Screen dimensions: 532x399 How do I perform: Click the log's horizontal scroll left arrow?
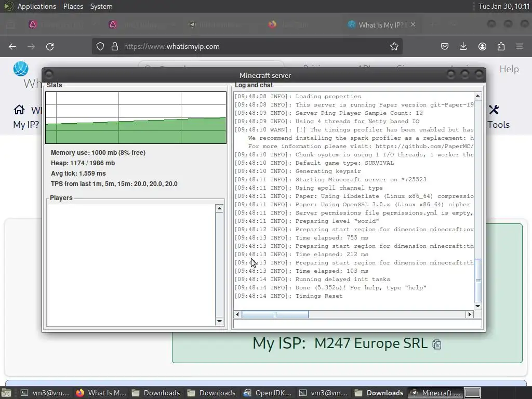pyautogui.click(x=237, y=314)
